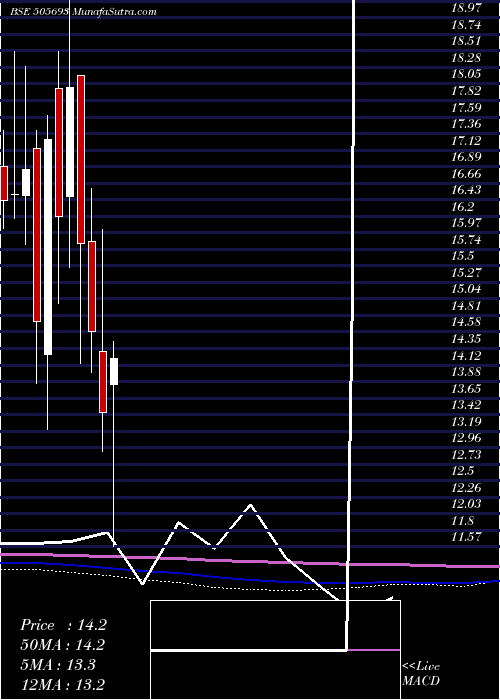Click the 17.12 price axis label

coord(466,141)
